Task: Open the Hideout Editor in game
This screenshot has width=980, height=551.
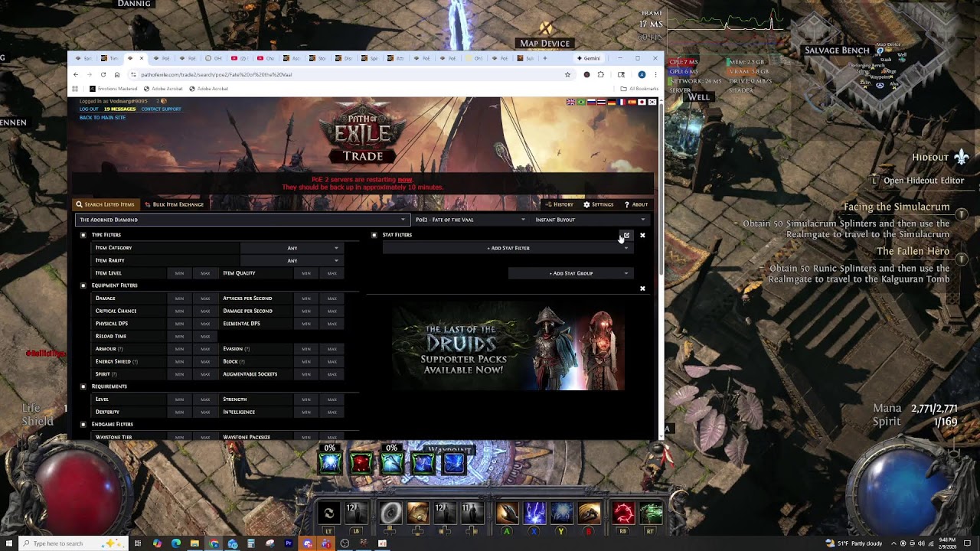Action: click(x=923, y=181)
